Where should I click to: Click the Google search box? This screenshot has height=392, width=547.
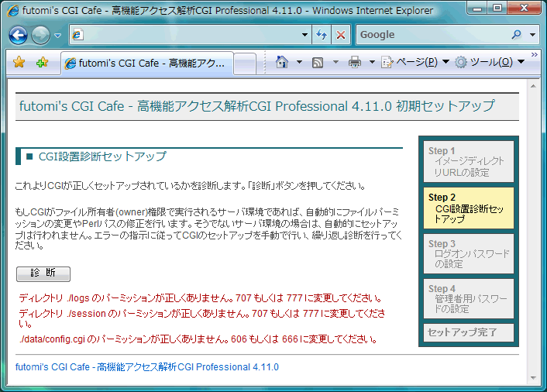tap(432, 35)
